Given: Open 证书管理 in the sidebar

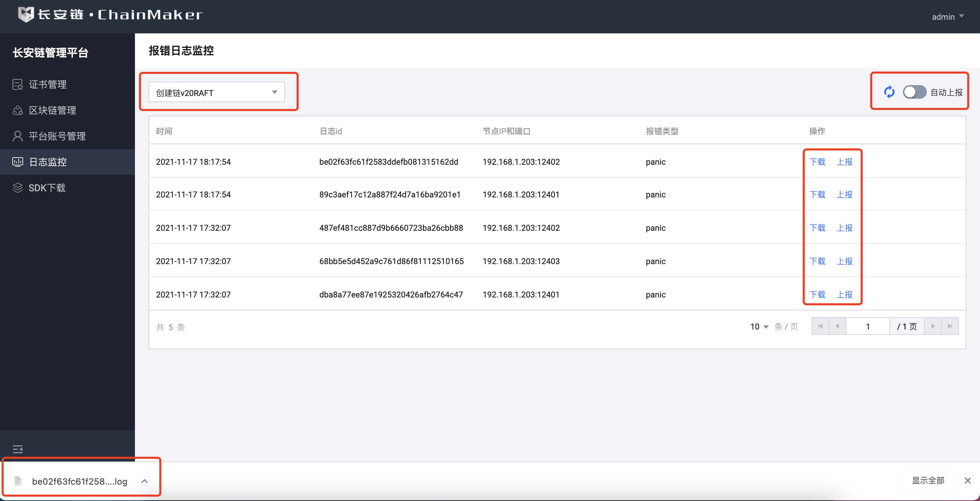Looking at the screenshot, I should pyautogui.click(x=48, y=84).
